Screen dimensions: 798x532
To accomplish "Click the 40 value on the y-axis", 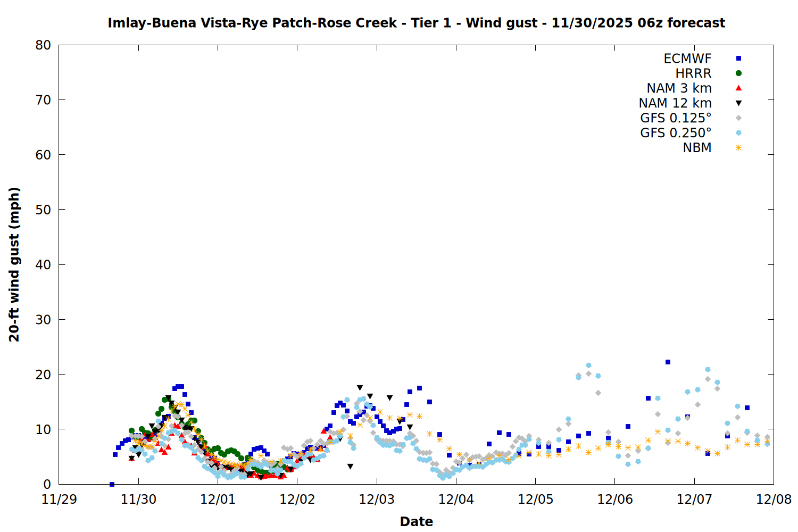I will [x=43, y=265].
